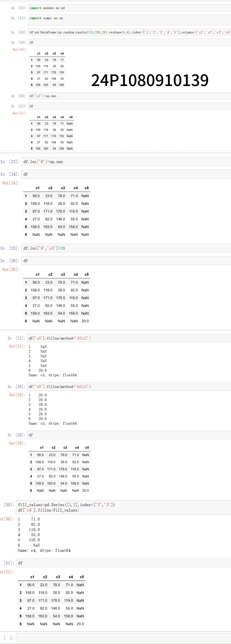Click the 20.0 value in the [31] output table
The image size is (231, 644).
click(x=80, y=624)
